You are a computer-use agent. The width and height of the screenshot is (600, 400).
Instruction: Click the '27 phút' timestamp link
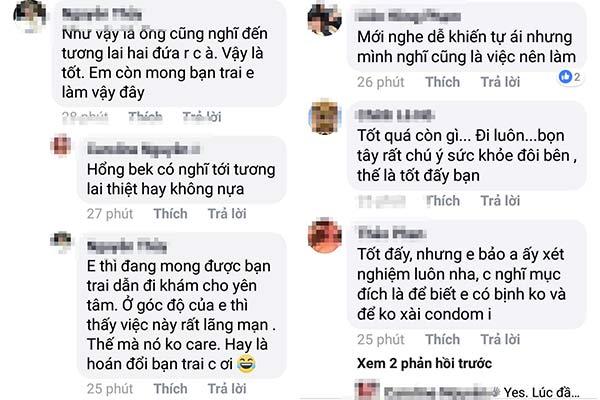click(x=110, y=214)
